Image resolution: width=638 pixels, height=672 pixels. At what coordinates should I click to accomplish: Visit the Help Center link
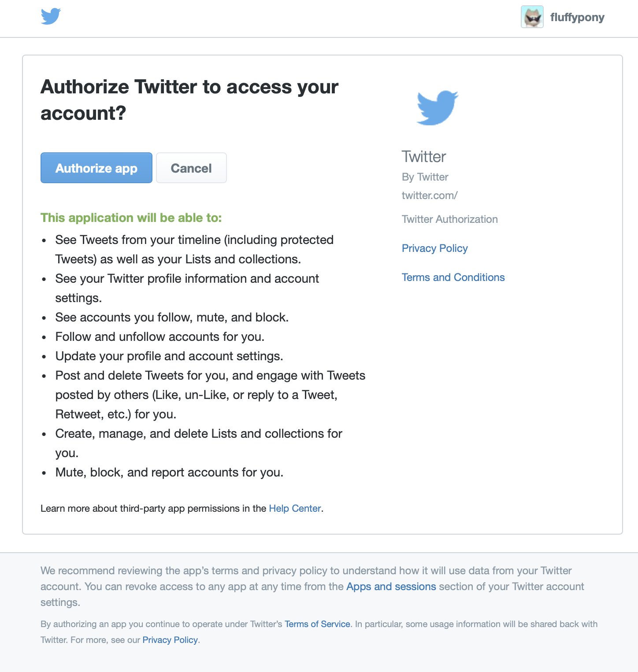point(295,508)
